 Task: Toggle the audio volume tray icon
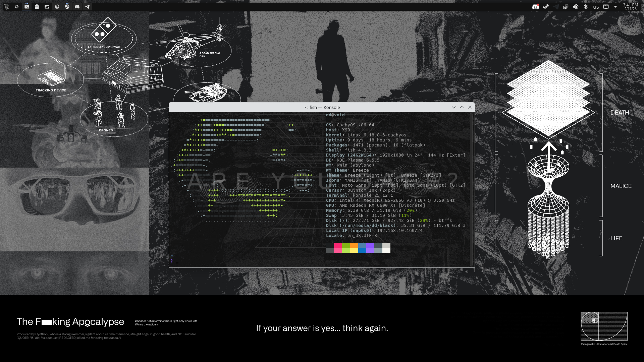pos(576,7)
